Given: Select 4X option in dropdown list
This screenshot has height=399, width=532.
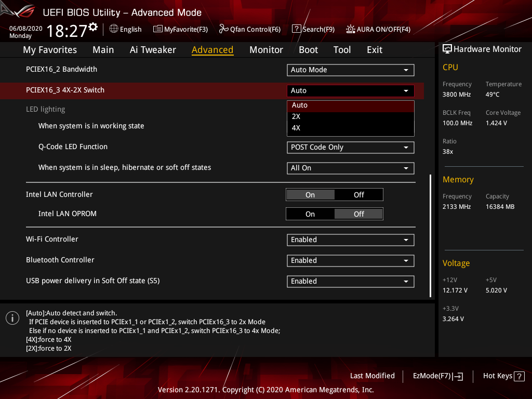Looking at the screenshot, I should [x=351, y=128].
